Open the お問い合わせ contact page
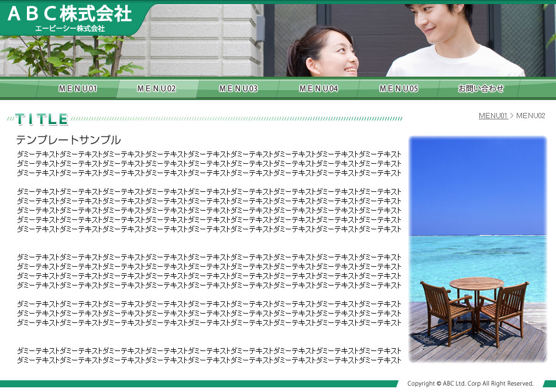The height and width of the screenshot is (392, 556). (x=481, y=88)
